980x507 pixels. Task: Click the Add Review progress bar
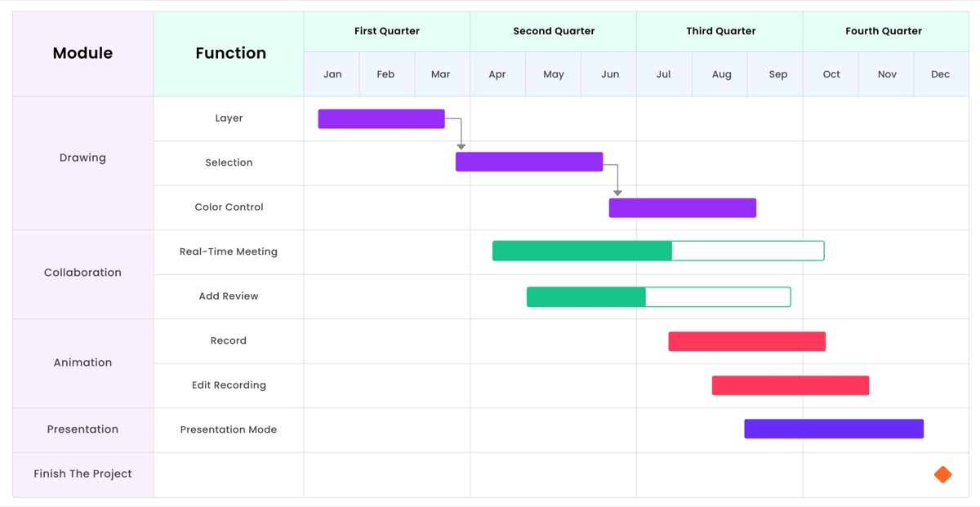658,297
